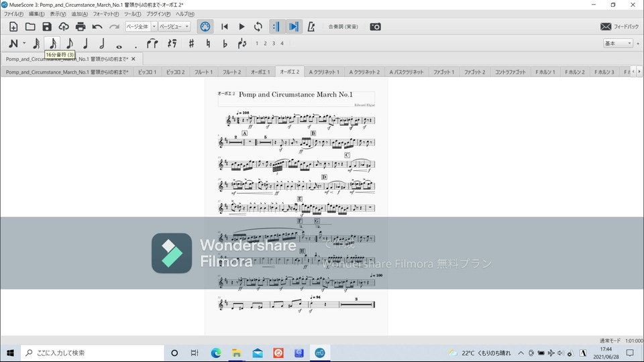Viewport: 644px width, 362px height.
Task: Open Microsoft Edge from taskbar
Action: coord(215,353)
